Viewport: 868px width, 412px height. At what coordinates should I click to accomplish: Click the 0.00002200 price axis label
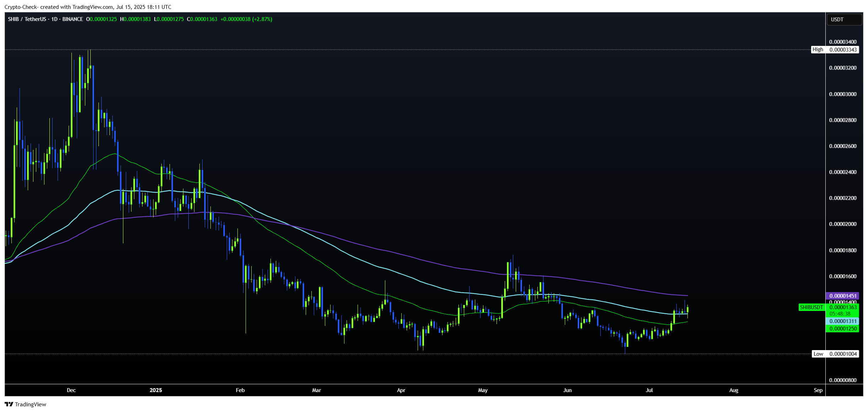(x=843, y=198)
